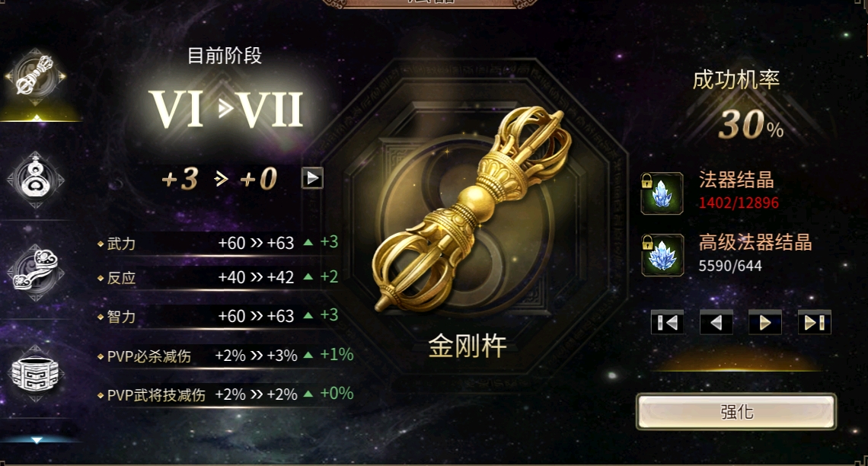Click the 强化 enhance button
The width and height of the screenshot is (868, 466).
736,412
